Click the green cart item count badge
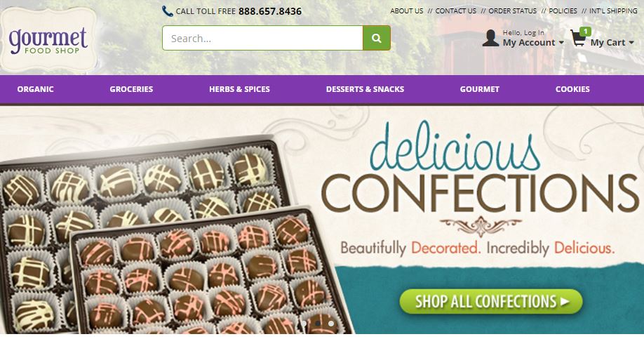Image resolution: width=644 pixels, height=339 pixels. pos(585,31)
